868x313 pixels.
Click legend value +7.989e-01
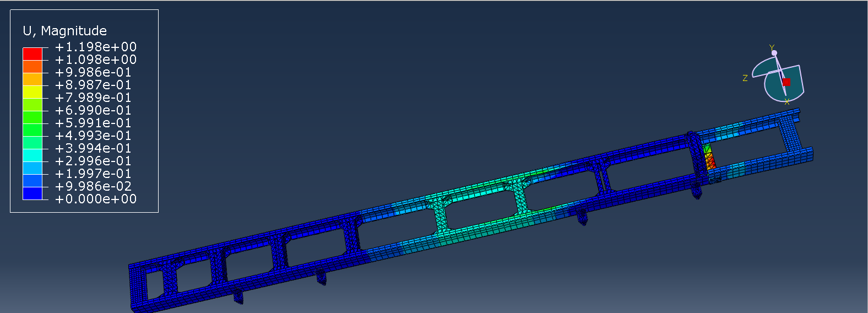coord(93,98)
